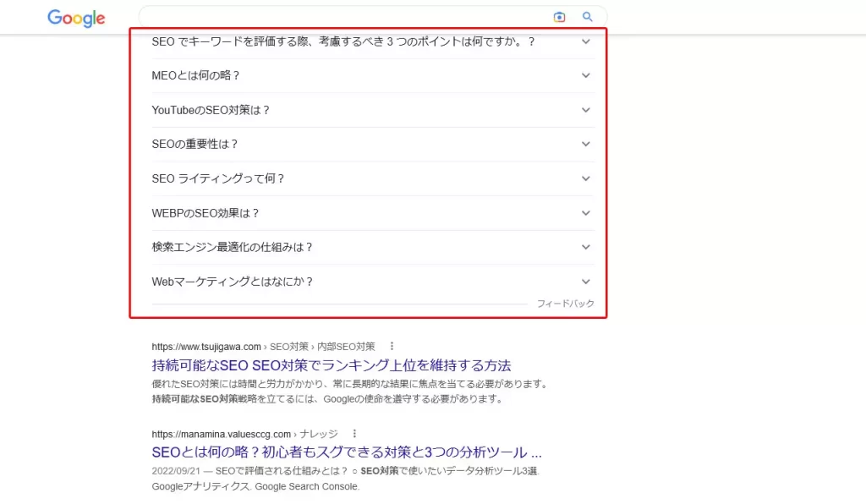Open the 持続可能なSEO result link
The height and width of the screenshot is (504, 866).
pyautogui.click(x=334, y=364)
